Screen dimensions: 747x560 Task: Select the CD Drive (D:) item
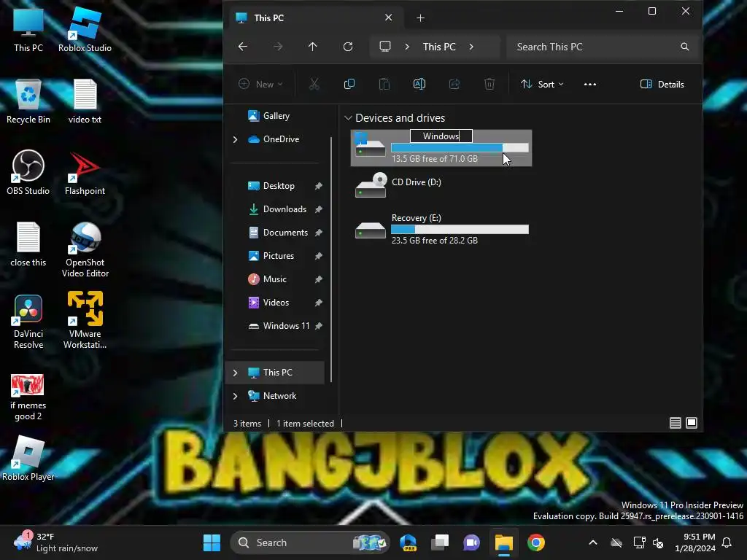click(441, 186)
